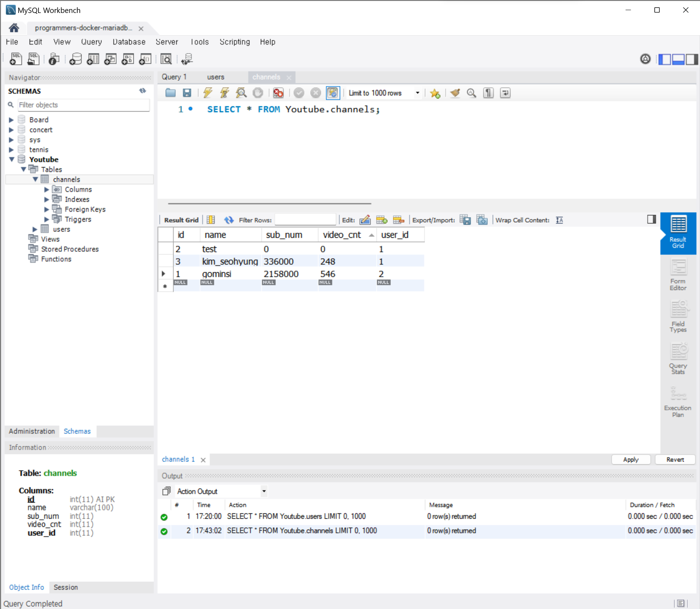This screenshot has height=609, width=700.
Task: Create a new SQL tab icon
Action: click(15, 59)
